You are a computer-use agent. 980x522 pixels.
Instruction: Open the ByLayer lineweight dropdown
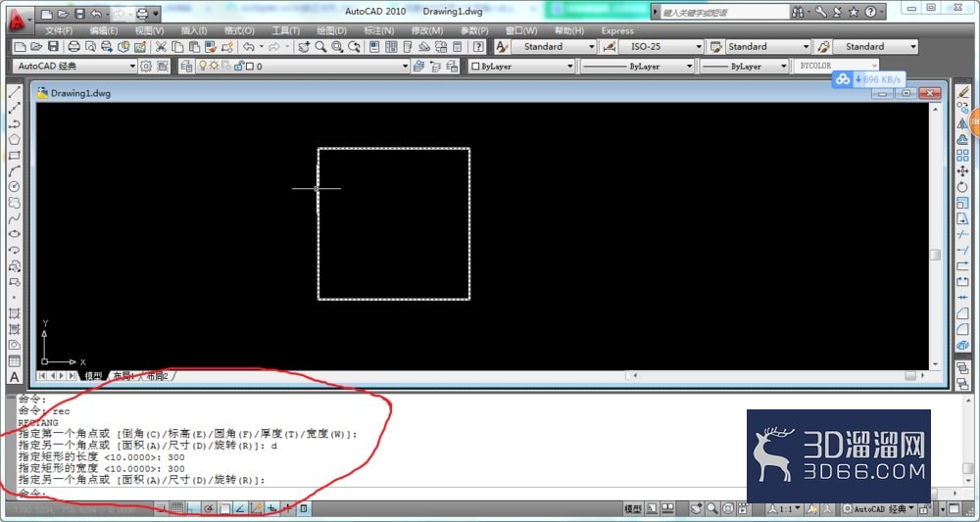[x=745, y=66]
